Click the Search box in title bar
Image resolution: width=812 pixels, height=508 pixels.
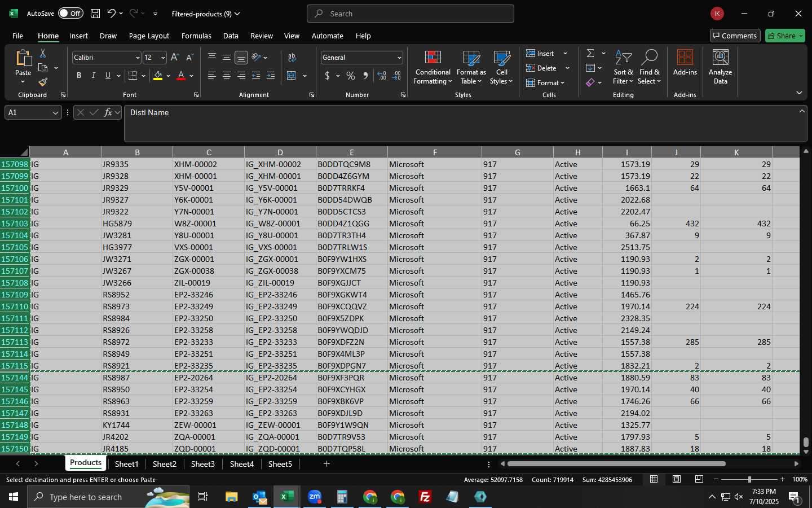coord(411,14)
